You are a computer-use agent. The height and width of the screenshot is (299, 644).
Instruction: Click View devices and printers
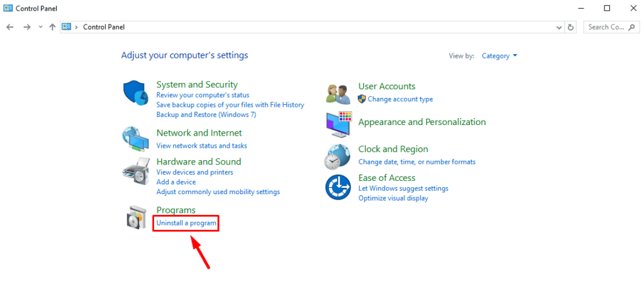tap(195, 172)
